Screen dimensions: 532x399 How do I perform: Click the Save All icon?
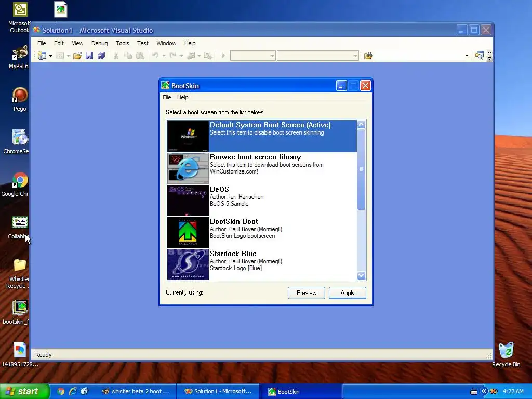[101, 56]
